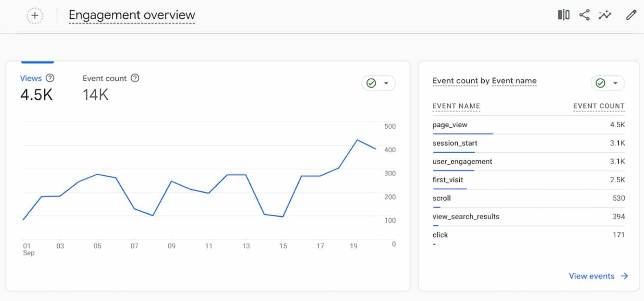Click the user_engagement event row
The image size is (644, 301).
tap(529, 162)
